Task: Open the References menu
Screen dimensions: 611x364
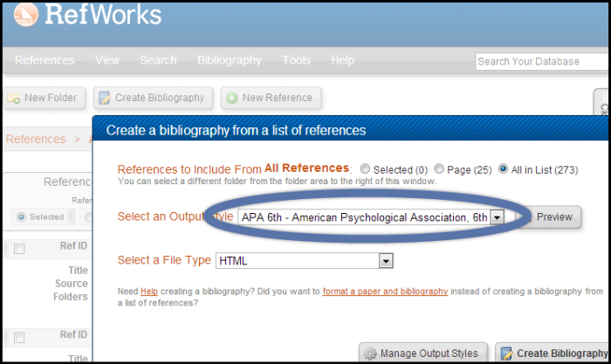Action: click(45, 60)
